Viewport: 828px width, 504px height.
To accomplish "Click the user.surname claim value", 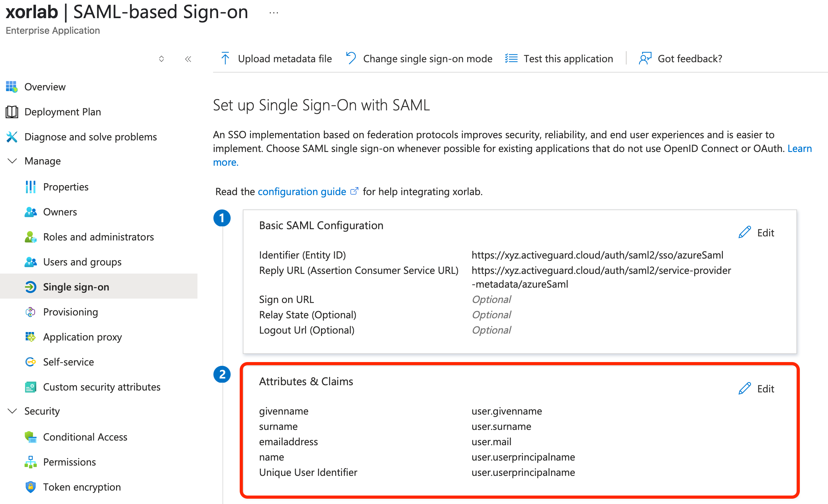I will 501,426.
